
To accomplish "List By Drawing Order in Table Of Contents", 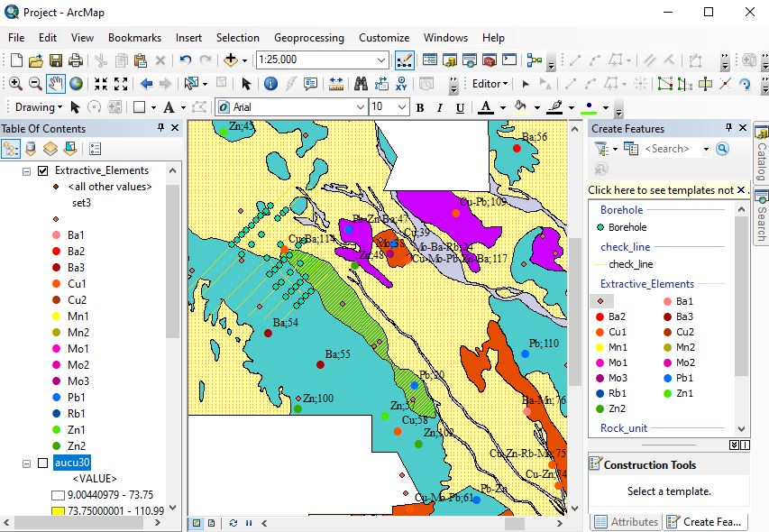I will (10, 149).
